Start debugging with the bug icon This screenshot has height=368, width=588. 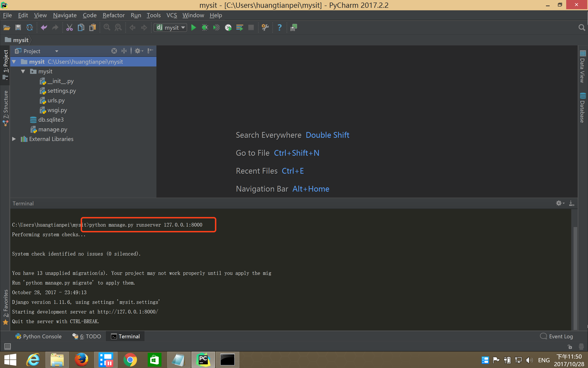point(205,28)
